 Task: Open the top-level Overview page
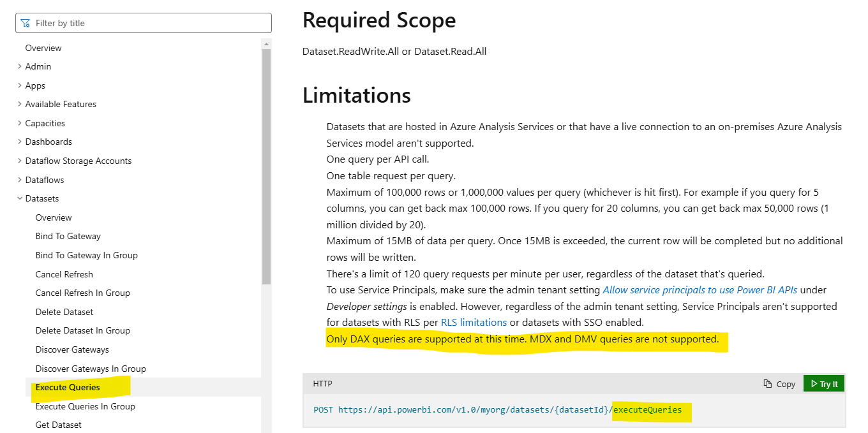(43, 48)
